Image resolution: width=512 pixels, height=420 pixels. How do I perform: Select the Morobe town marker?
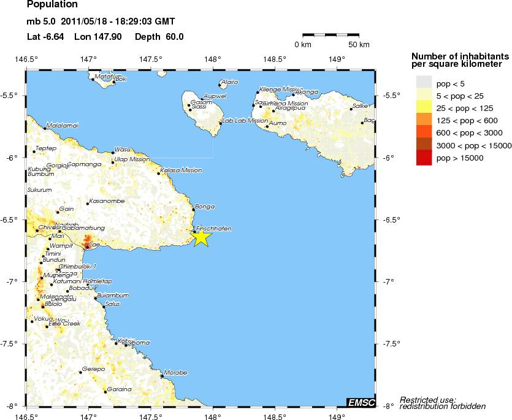tap(161, 376)
